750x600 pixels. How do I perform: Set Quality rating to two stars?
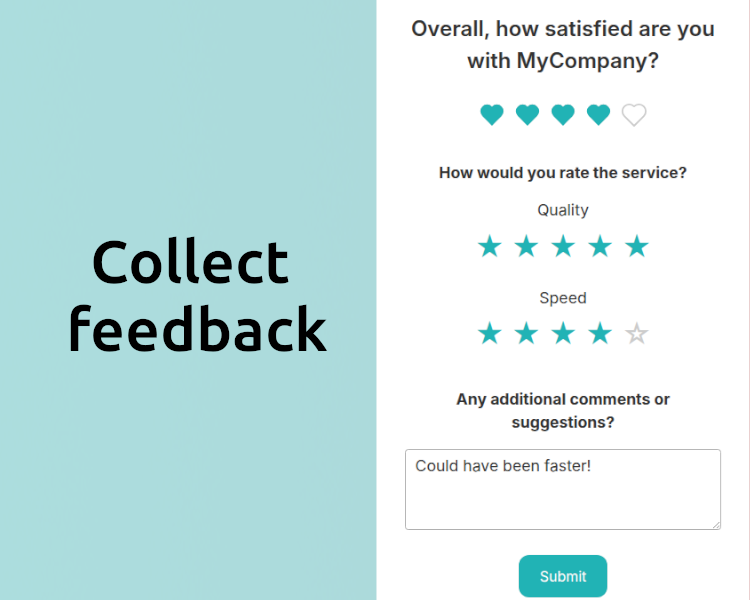click(526, 246)
